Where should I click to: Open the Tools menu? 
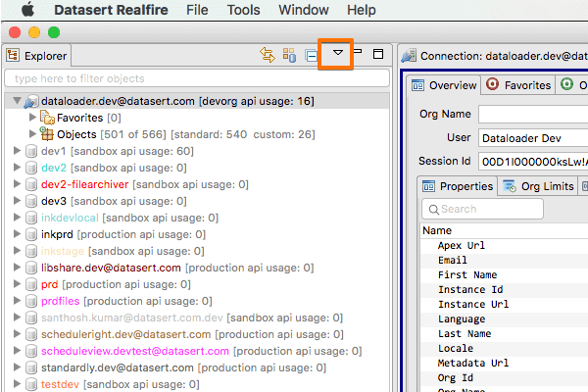click(x=244, y=10)
